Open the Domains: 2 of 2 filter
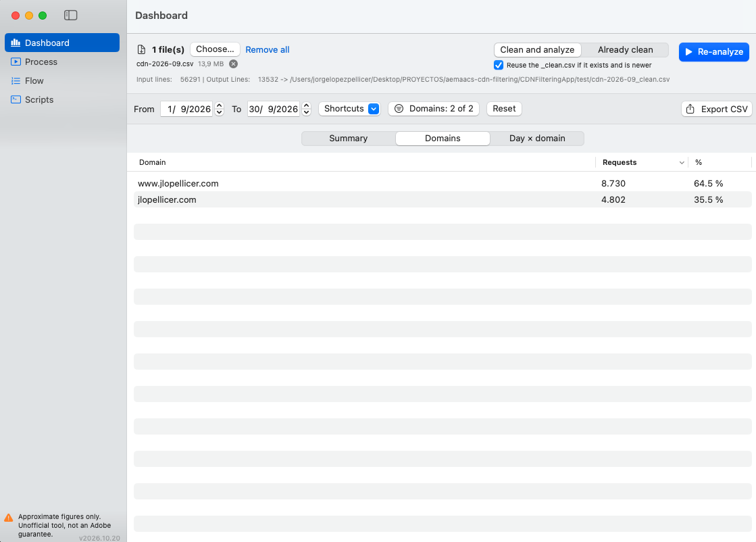The height and width of the screenshot is (542, 756). [434, 109]
